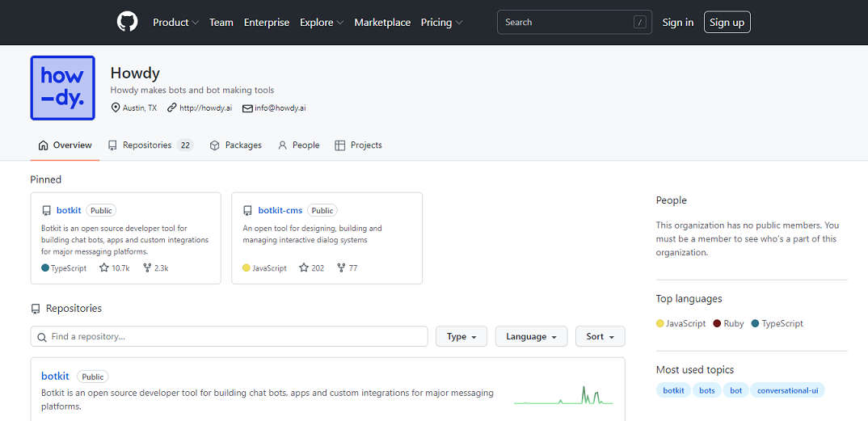868x421 pixels.
Task: Click the Repositories section heading icon
Action: click(x=36, y=309)
